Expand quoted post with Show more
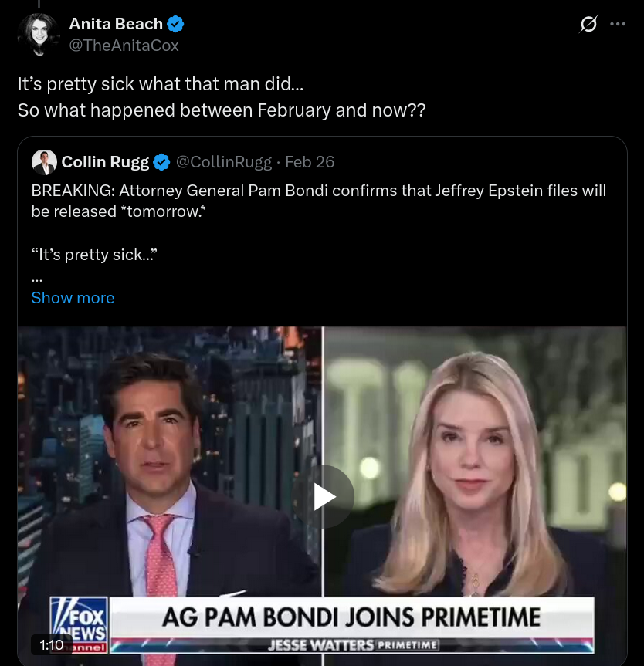This screenshot has width=644, height=666. coord(73,298)
